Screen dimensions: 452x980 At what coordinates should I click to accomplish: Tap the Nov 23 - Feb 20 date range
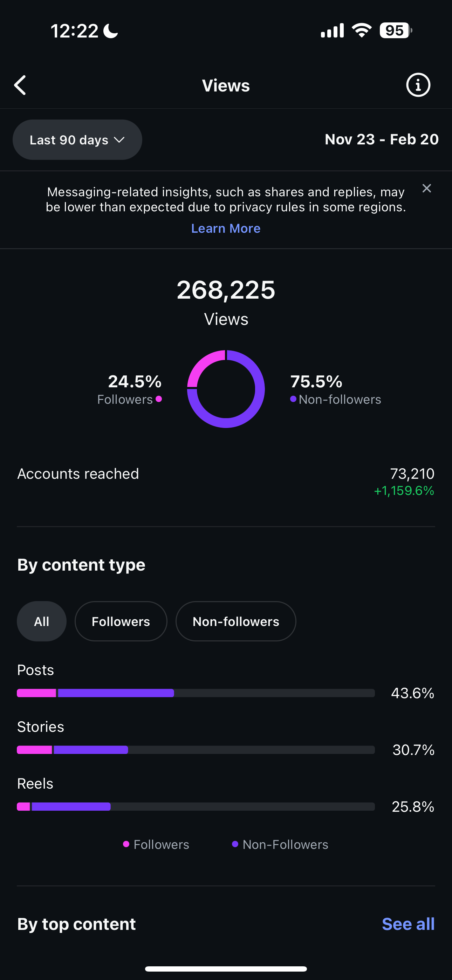pyautogui.click(x=382, y=139)
